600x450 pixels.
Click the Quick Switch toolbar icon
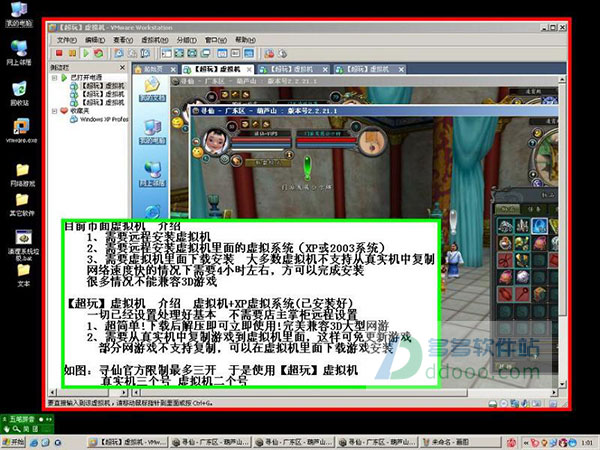(192, 53)
